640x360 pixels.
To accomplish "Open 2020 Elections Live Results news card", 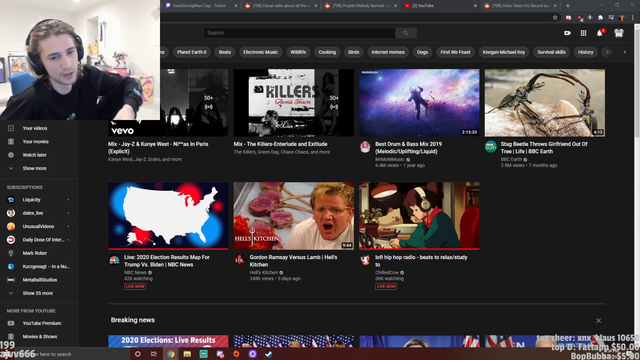I will pyautogui.click(x=168, y=341).
